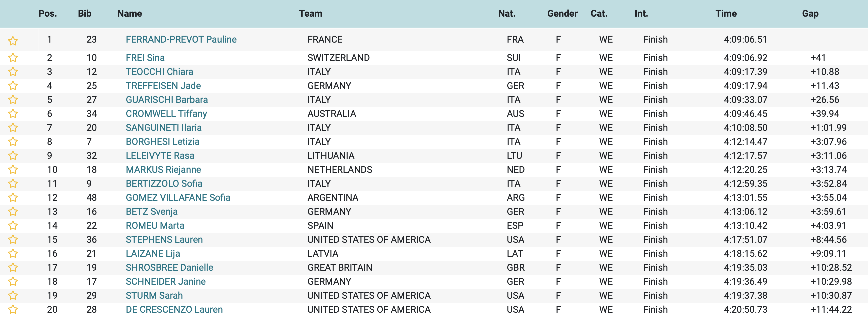Viewport: 868px width, 317px height.
Task: Toggle star for MARKUS Riejanne
Action: point(13,169)
